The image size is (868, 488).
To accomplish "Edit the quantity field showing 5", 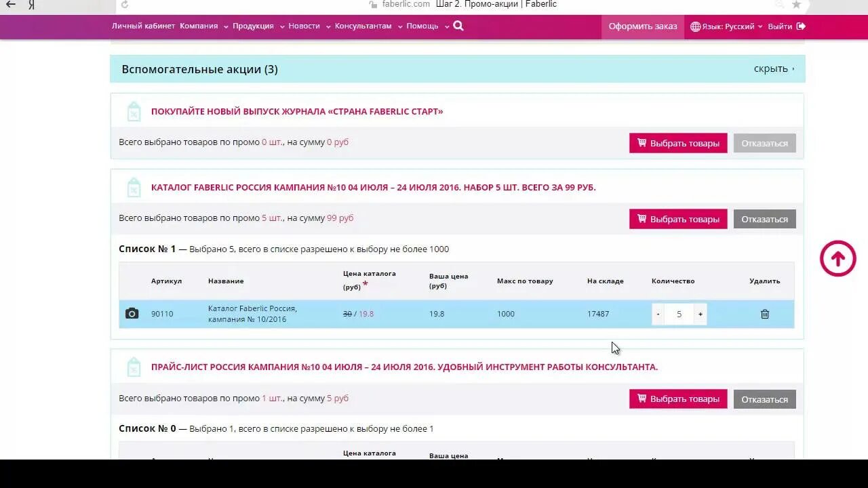I will click(679, 314).
